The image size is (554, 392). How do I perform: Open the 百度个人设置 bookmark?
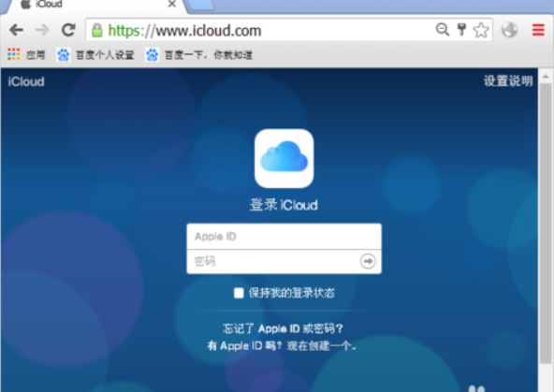(x=95, y=55)
